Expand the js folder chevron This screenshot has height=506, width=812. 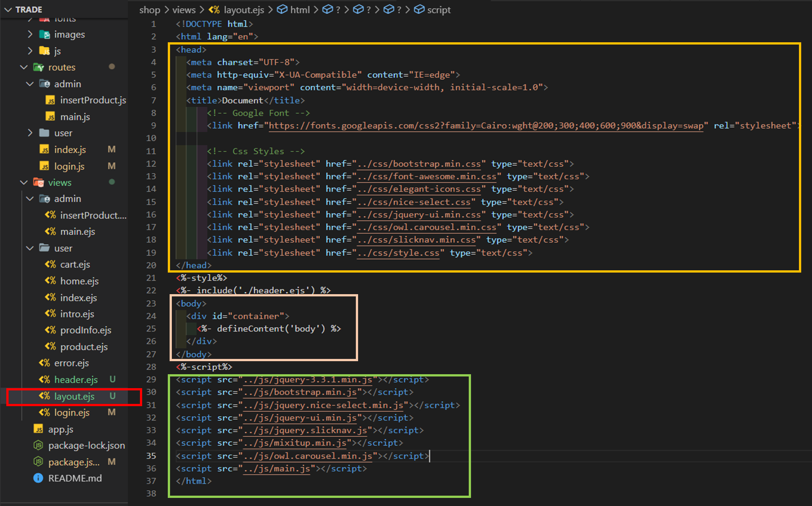point(30,51)
